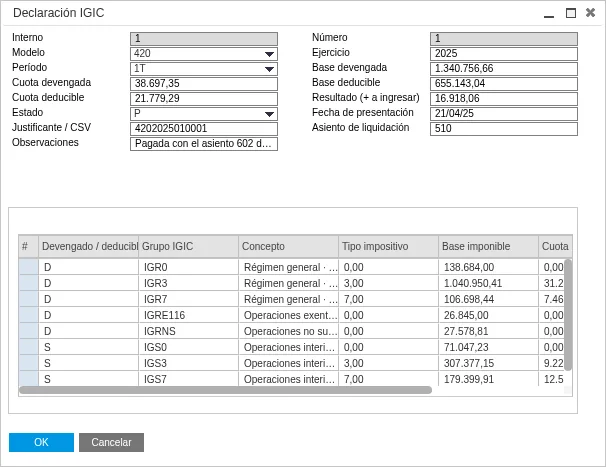Click tipo impositivo 3,00 in IGR3 row
The height and width of the screenshot is (467, 606).
(x=389, y=283)
